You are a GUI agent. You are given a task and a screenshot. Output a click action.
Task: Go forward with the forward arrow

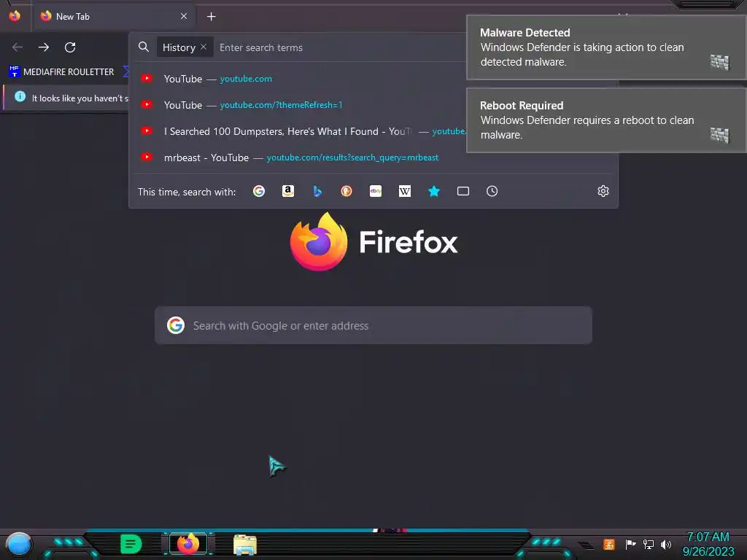[43, 47]
